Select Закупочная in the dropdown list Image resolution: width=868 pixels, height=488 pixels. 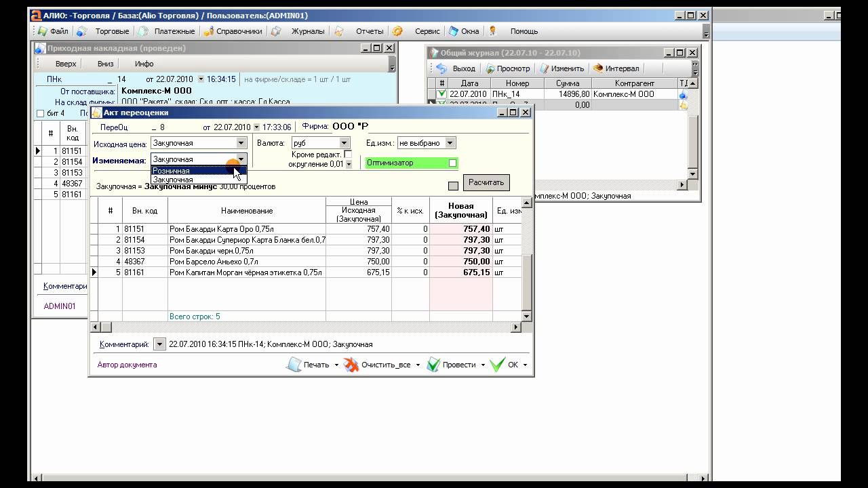pyautogui.click(x=199, y=180)
